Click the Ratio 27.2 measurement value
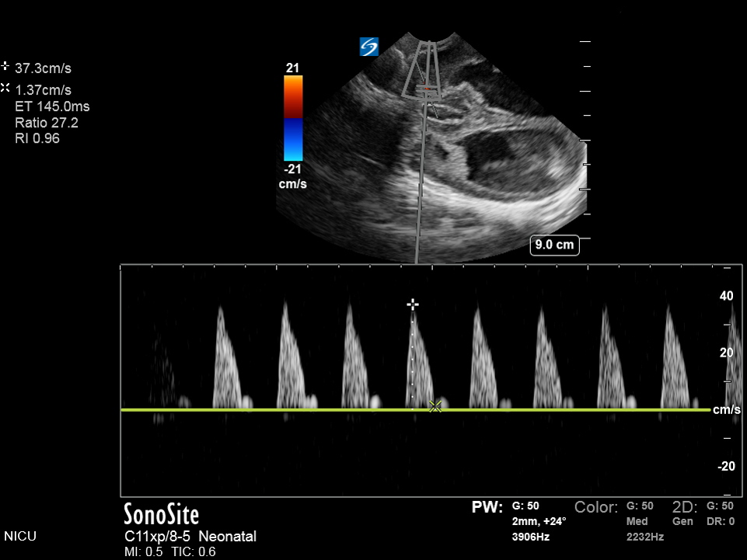 point(47,123)
